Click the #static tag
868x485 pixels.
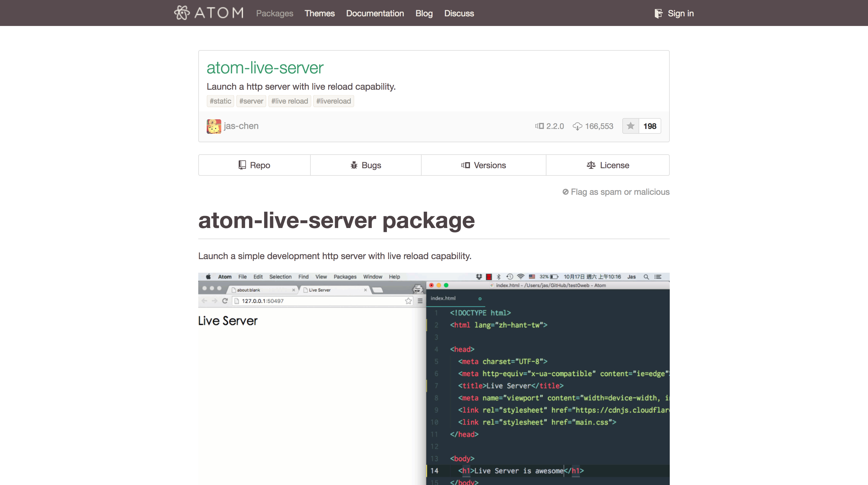click(220, 101)
